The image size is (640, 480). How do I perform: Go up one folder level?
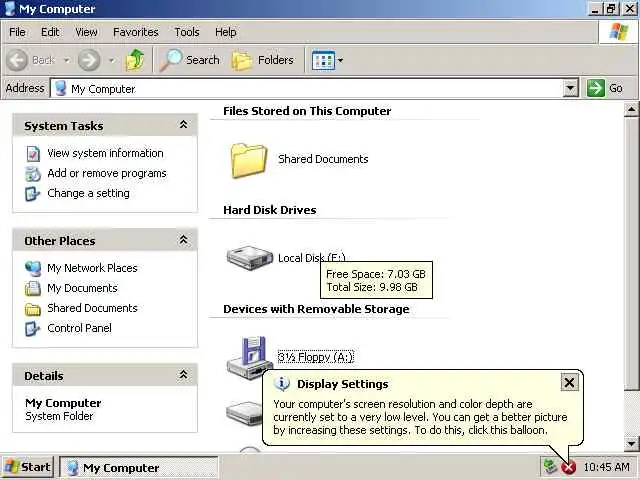[135, 60]
